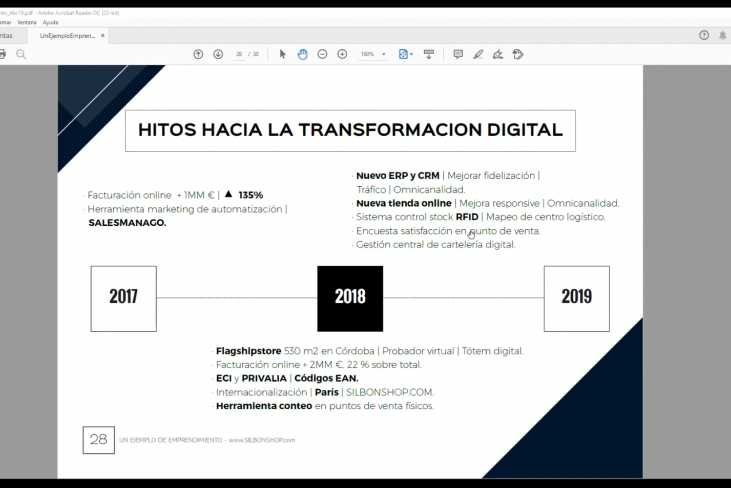Print the file with printer icon
The image size is (731, 488).
click(x=2, y=54)
